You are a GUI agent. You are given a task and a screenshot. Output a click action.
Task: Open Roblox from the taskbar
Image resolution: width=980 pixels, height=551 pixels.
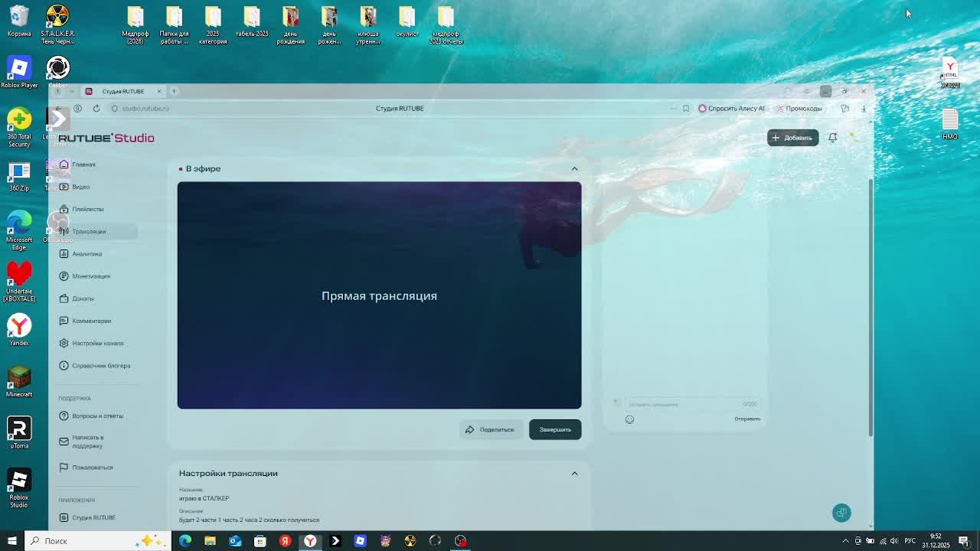click(x=360, y=541)
